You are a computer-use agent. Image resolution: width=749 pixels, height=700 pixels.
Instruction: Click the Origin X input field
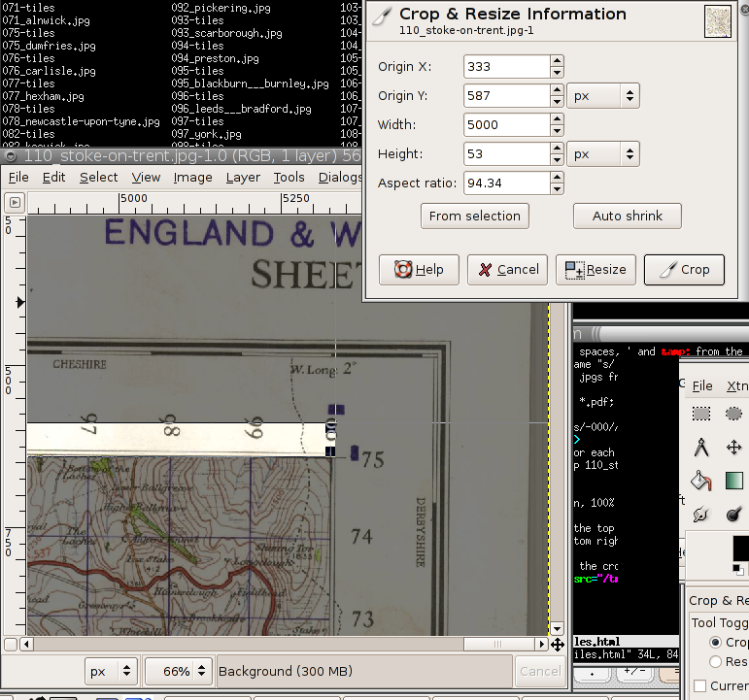[x=506, y=66]
